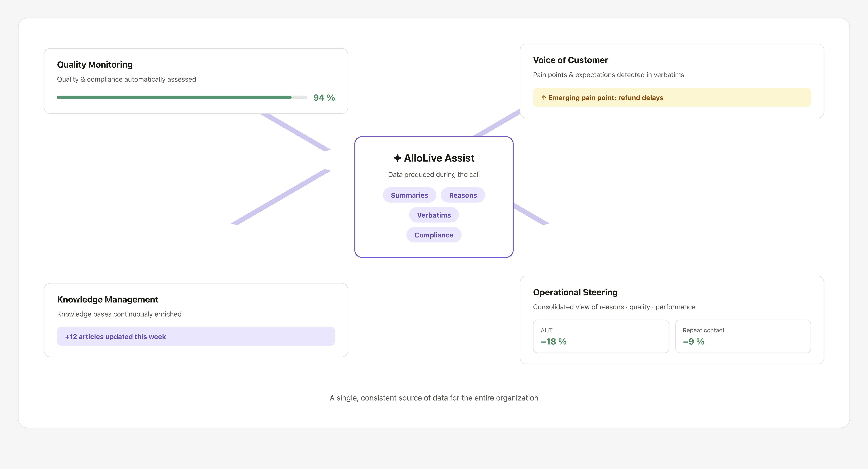Click the AlloLive Assist title
This screenshot has height=469, width=868.
(439, 158)
